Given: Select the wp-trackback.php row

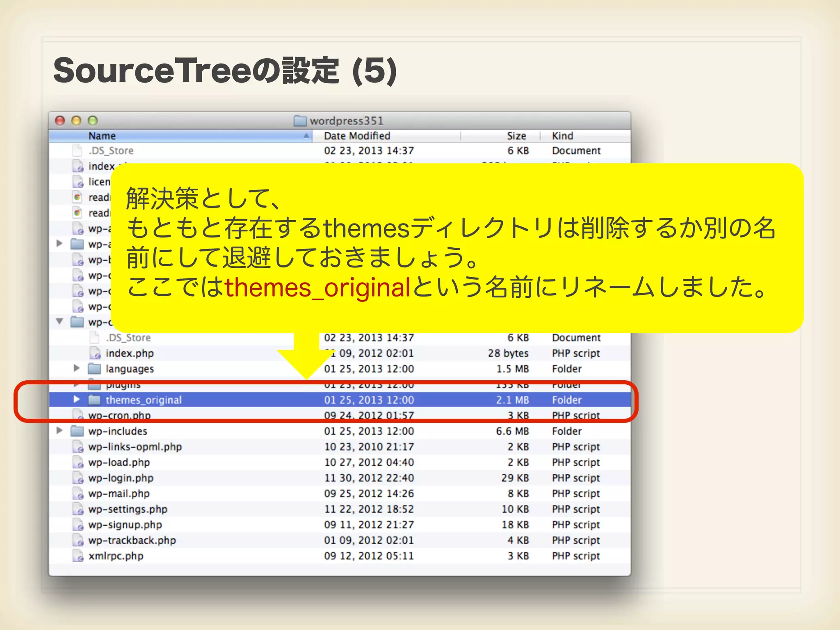Looking at the screenshot, I should [132, 540].
